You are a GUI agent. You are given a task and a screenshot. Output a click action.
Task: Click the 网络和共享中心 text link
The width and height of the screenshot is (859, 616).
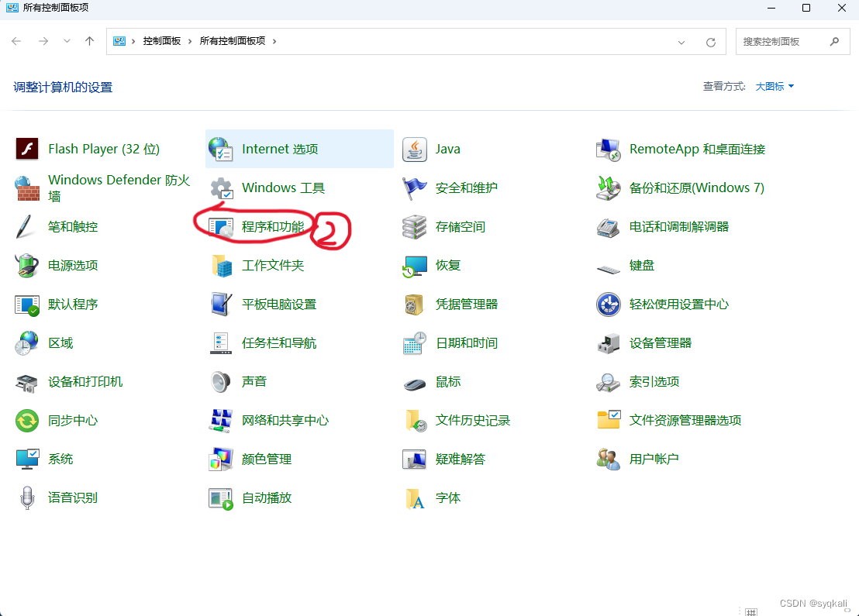pyautogui.click(x=285, y=421)
